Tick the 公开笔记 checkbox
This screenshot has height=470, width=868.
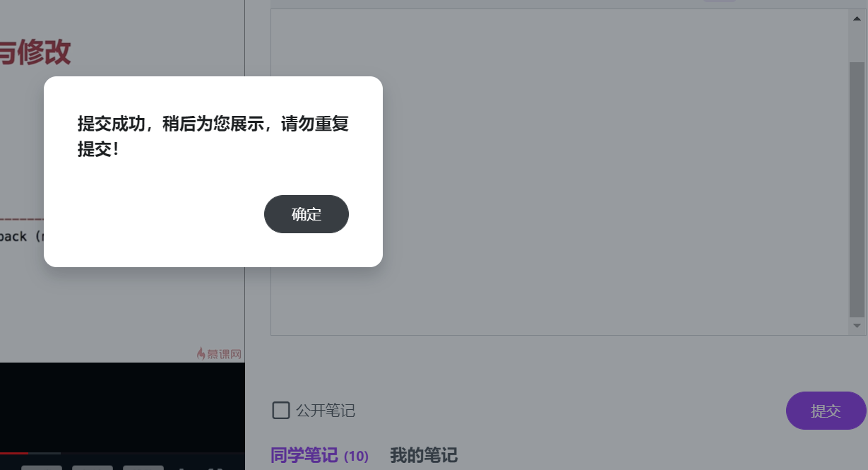(281, 410)
